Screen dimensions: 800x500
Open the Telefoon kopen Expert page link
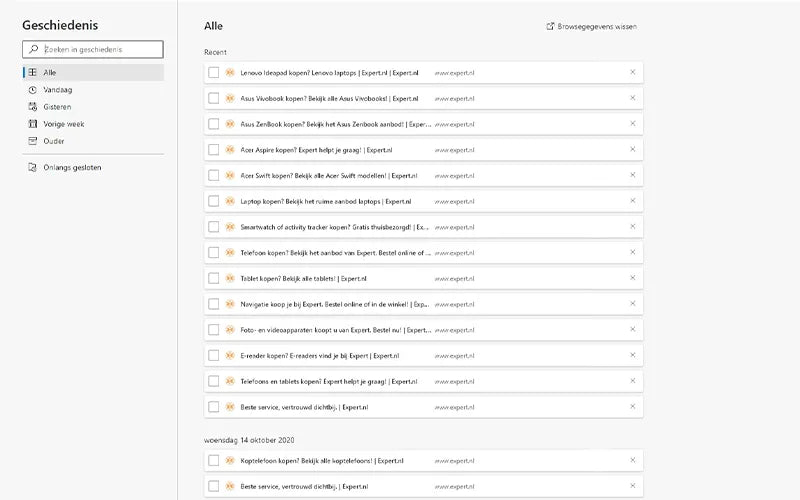(335, 253)
